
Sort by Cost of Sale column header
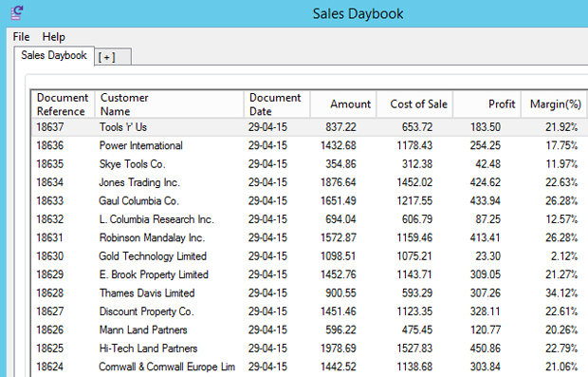click(415, 104)
